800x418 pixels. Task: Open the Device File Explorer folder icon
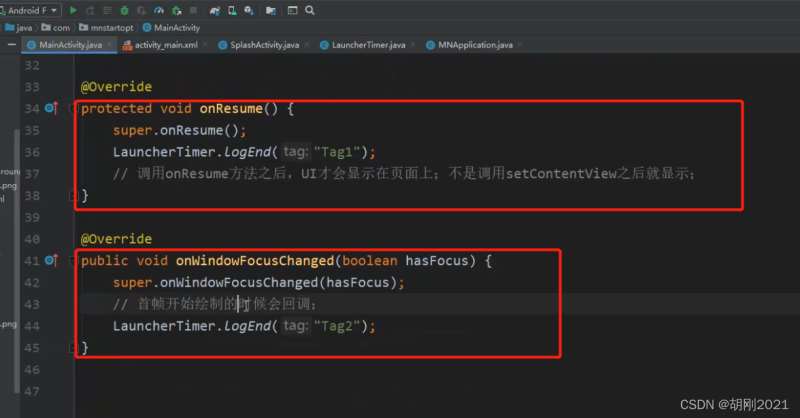click(x=271, y=10)
